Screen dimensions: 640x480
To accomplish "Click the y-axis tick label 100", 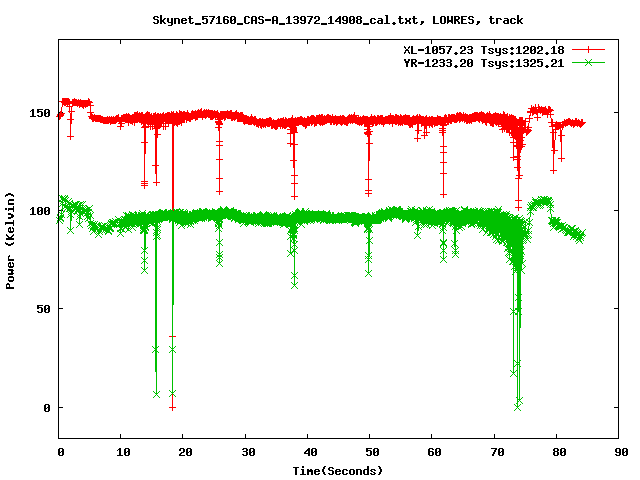I will (x=40, y=211).
